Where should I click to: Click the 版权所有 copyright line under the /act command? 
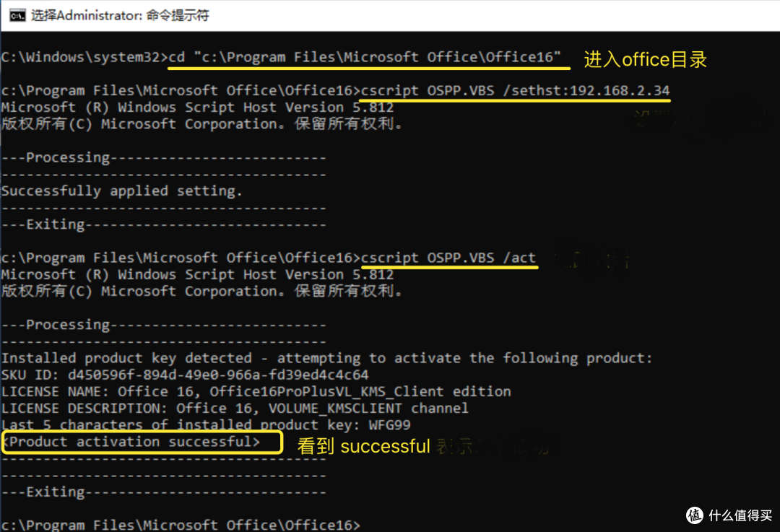202,291
